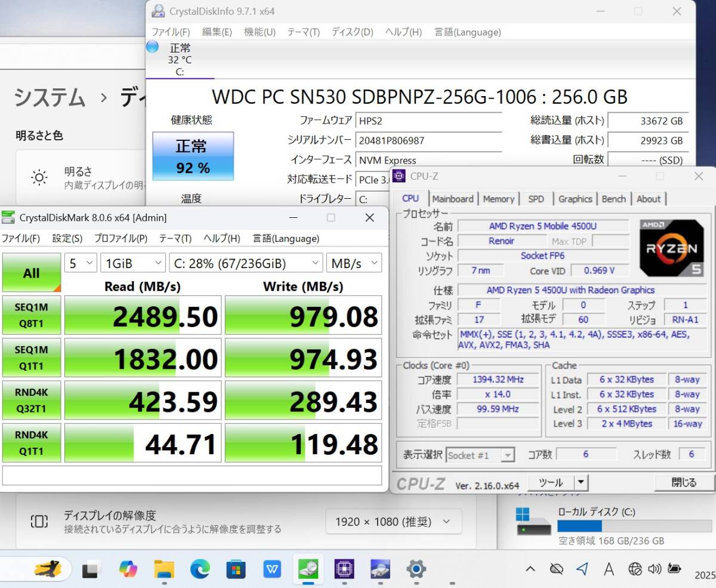The height and width of the screenshot is (588, 716).
Task: Click the 正常 92% health status box
Action: coord(193,156)
